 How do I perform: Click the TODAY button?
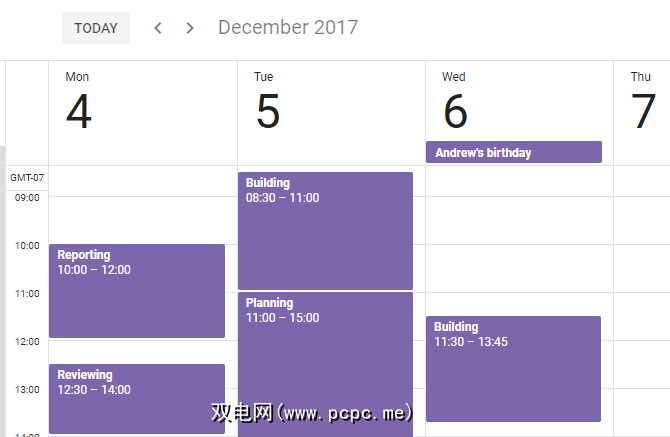coord(96,28)
